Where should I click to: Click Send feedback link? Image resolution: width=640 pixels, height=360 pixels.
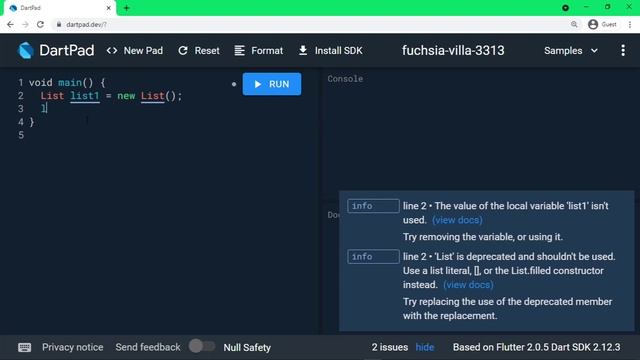148,347
